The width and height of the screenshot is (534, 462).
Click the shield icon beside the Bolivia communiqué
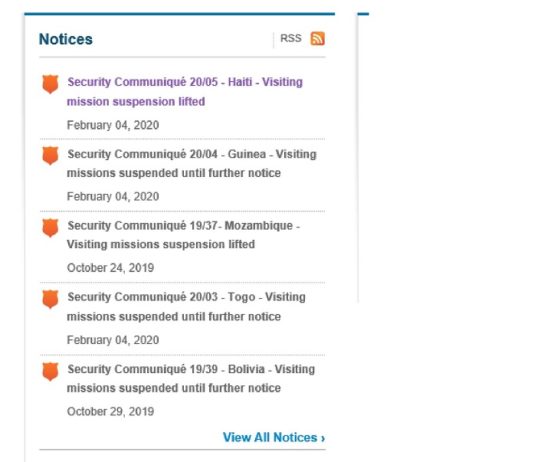click(50, 371)
